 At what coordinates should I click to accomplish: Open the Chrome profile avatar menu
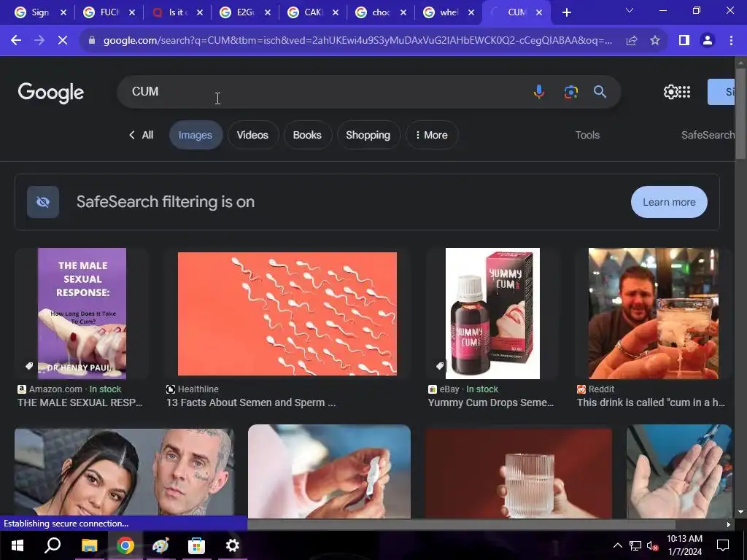(708, 41)
